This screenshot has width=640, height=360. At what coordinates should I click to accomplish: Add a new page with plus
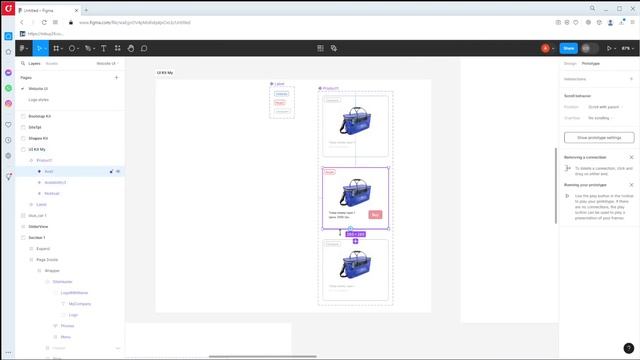pyautogui.click(x=116, y=77)
